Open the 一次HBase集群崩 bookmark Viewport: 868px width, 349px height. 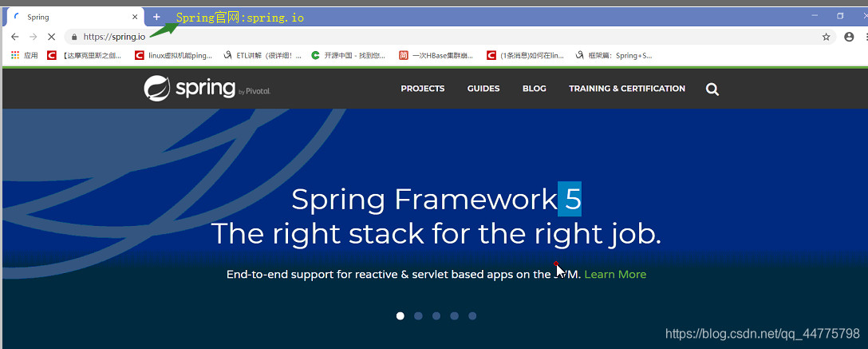pyautogui.click(x=436, y=55)
